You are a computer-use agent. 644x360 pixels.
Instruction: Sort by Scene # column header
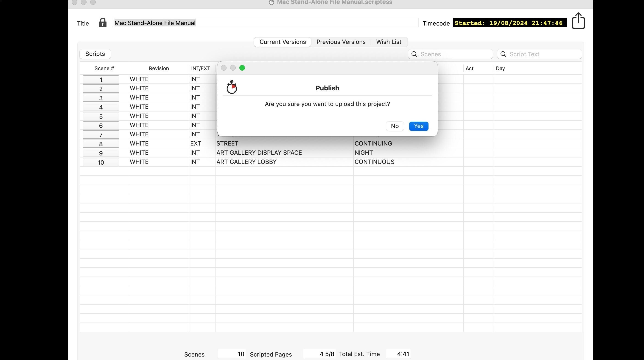(x=104, y=68)
